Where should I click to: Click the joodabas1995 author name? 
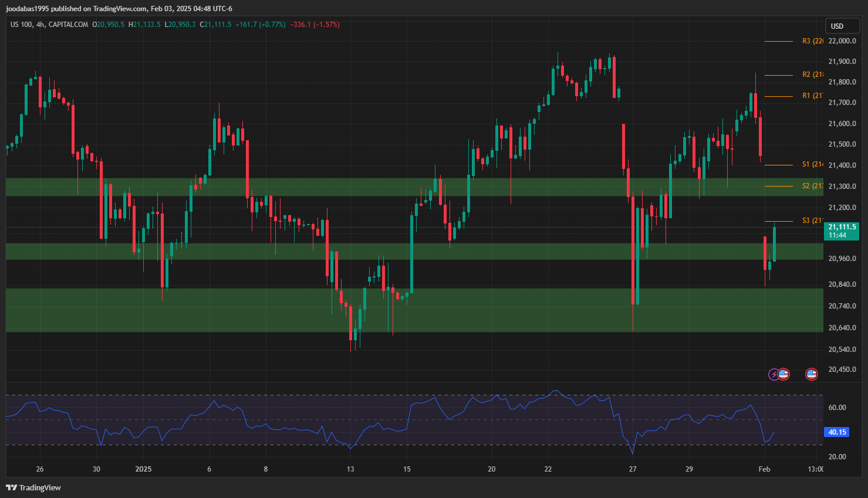(27, 8)
